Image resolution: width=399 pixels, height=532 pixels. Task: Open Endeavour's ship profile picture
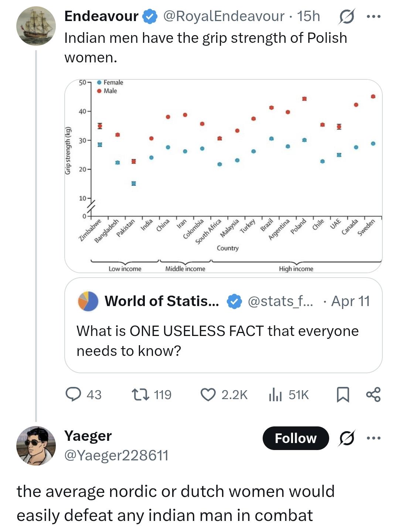tap(36, 26)
